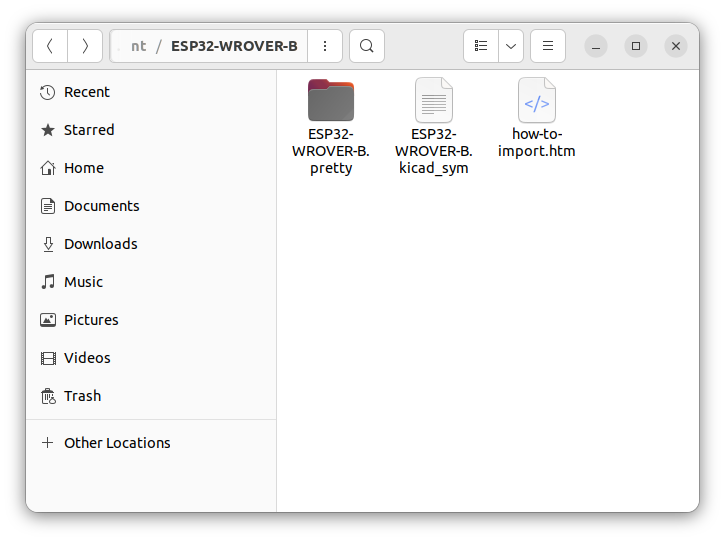The image size is (725, 541).
Task: Close the file manager window
Action: coord(676,46)
